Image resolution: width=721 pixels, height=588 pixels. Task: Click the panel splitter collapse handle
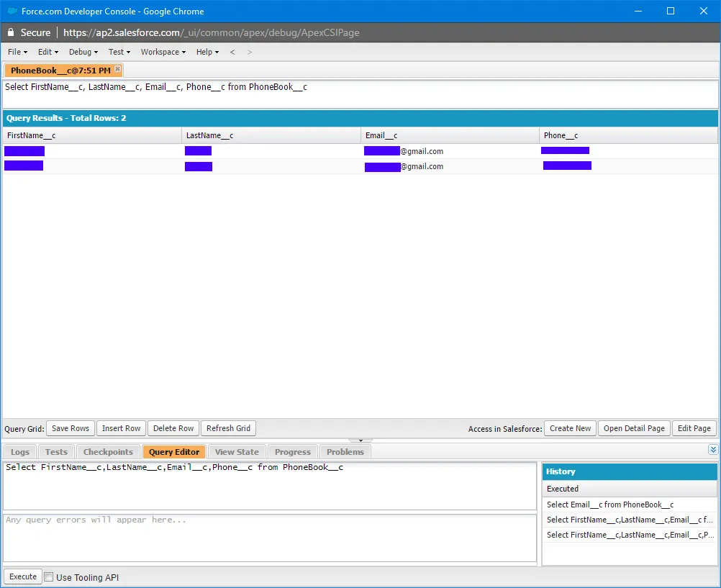click(360, 440)
